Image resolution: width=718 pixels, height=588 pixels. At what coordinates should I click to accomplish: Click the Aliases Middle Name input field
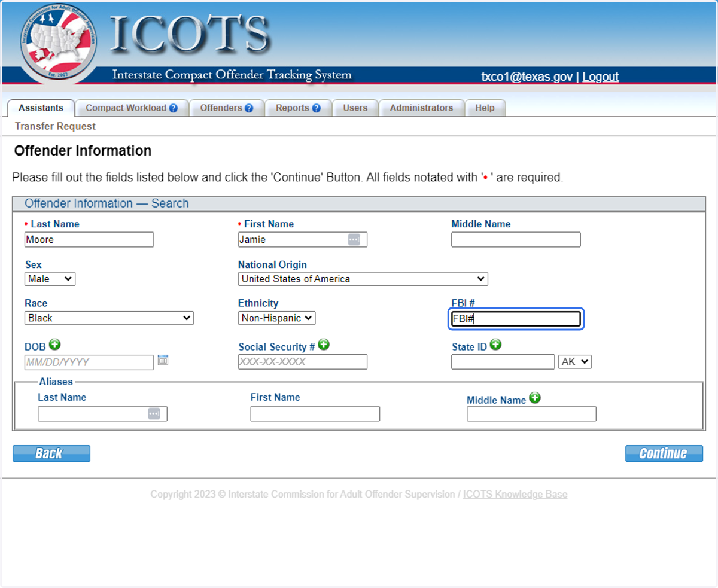coord(531,413)
